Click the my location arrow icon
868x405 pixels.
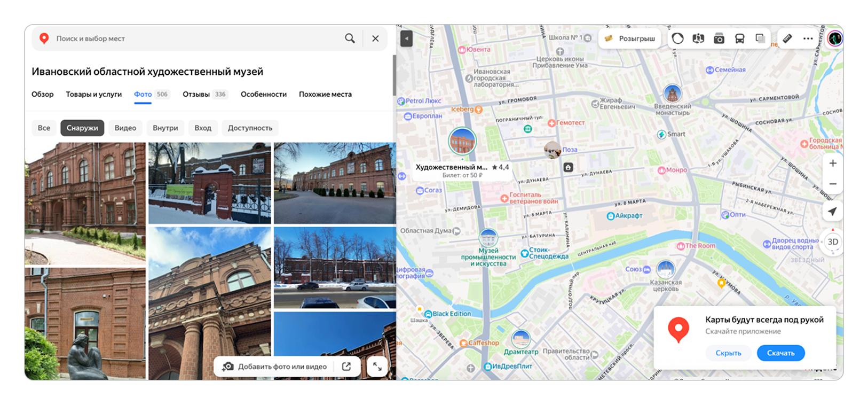click(832, 212)
